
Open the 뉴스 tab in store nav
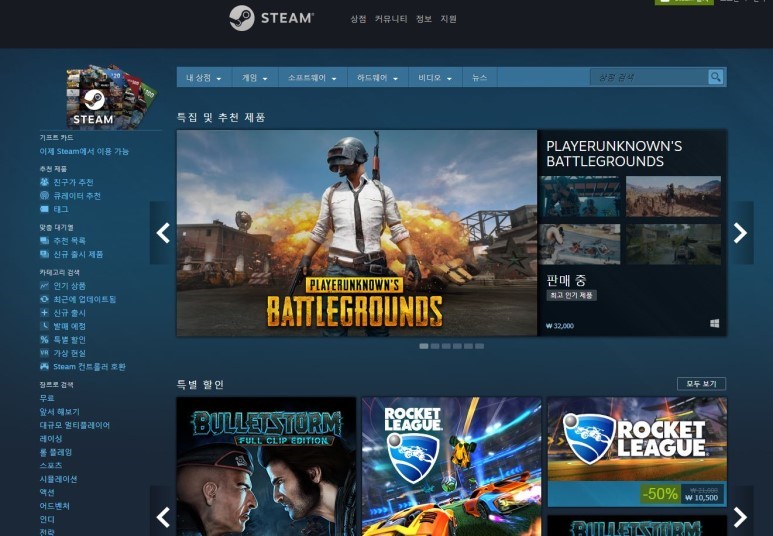(x=480, y=77)
